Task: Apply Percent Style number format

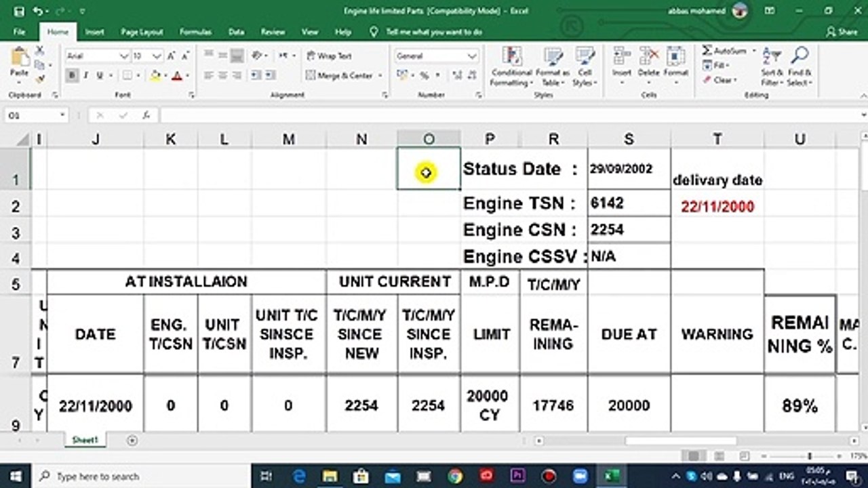Action: [425, 76]
